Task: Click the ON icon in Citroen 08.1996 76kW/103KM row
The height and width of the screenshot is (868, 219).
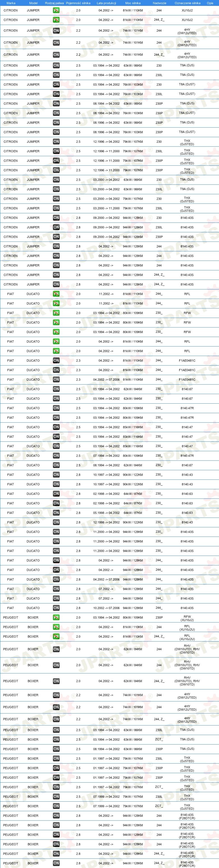Action: coord(56,132)
